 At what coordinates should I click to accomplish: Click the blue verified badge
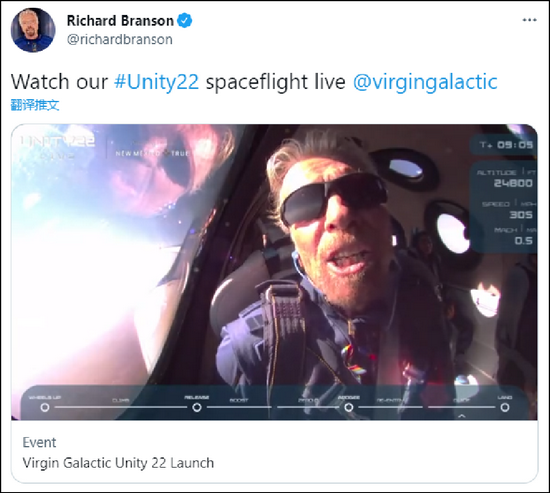185,21
